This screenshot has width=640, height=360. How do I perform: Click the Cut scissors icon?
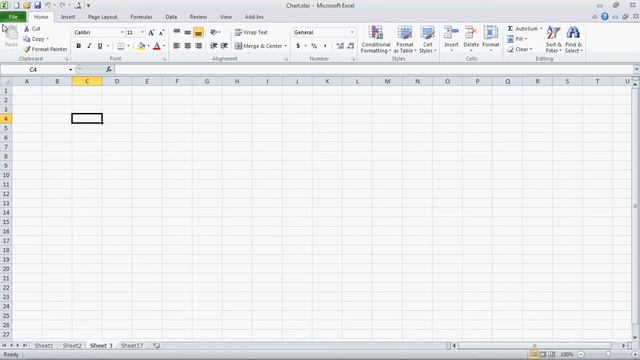[x=27, y=29]
